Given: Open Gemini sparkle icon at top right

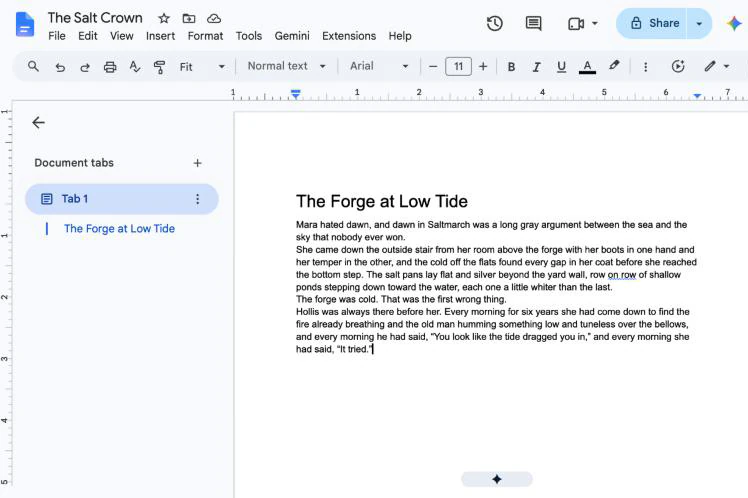Looking at the screenshot, I should click(734, 23).
